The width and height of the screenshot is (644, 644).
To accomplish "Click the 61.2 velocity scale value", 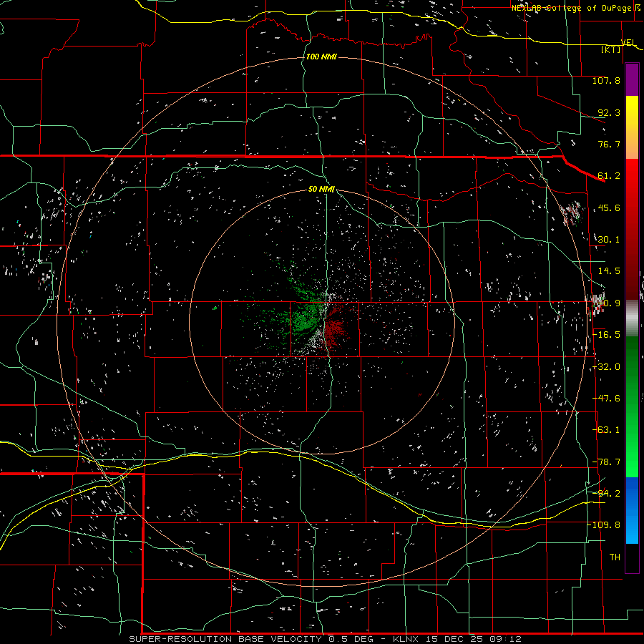I will click(x=609, y=176).
